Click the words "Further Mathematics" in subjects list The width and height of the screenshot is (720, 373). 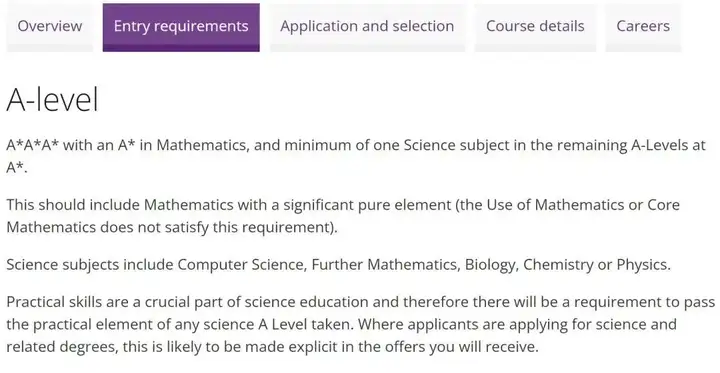pos(385,265)
